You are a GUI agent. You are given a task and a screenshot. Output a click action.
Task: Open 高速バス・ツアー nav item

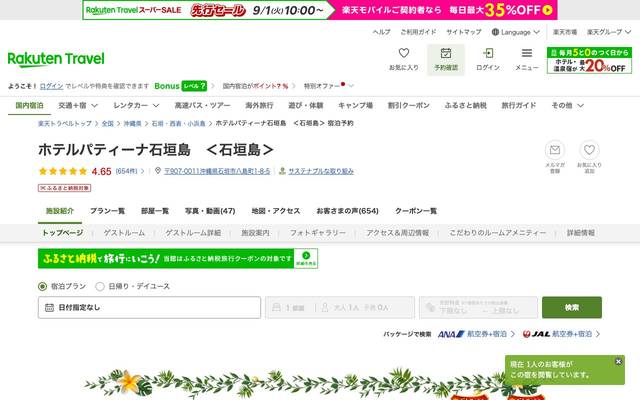[202, 105]
